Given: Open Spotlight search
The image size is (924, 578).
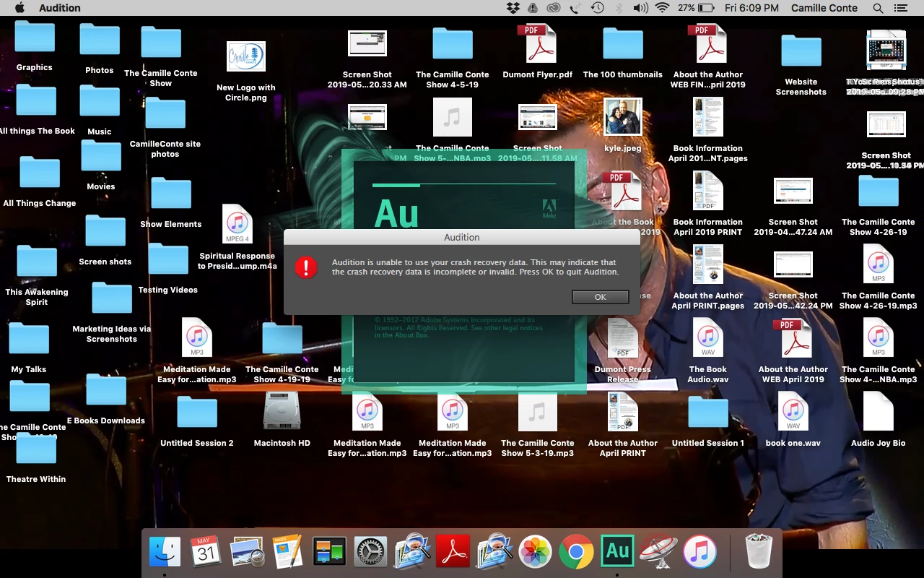Looking at the screenshot, I should (878, 8).
